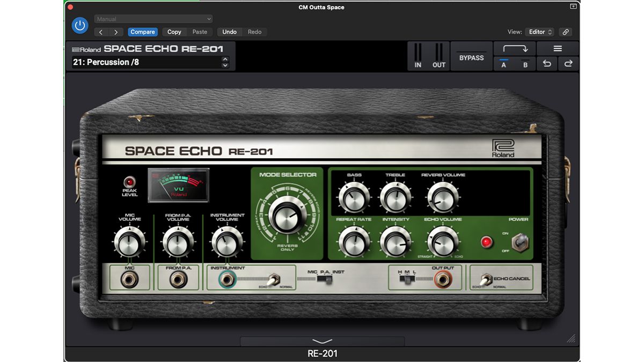Viewport: 644px width, 362px height.
Task: Click the IN level meter icon
Action: [418, 56]
